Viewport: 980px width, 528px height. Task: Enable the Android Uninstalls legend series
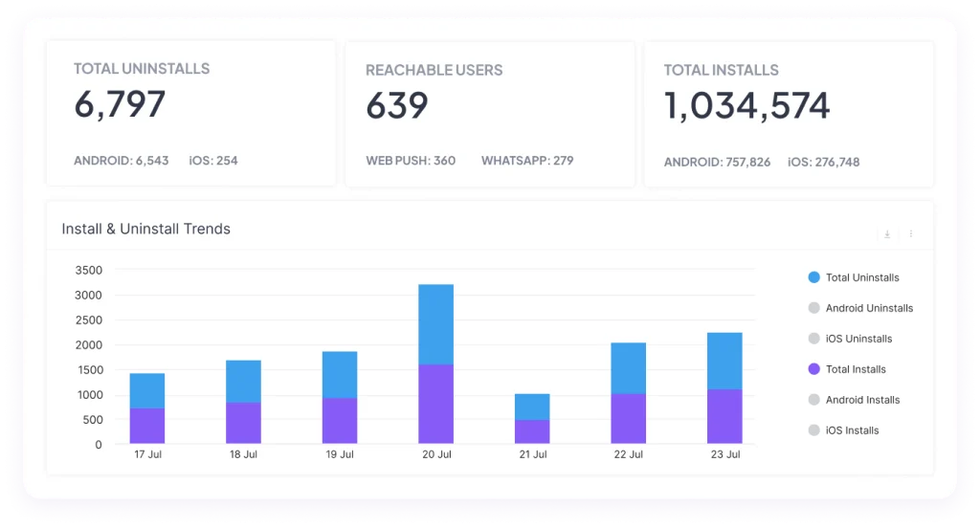860,308
